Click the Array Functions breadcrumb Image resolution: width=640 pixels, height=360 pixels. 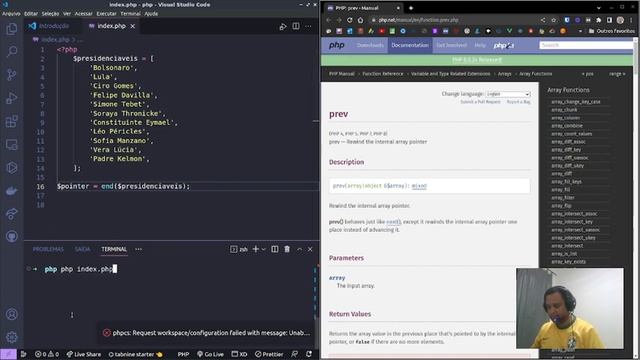(536, 74)
